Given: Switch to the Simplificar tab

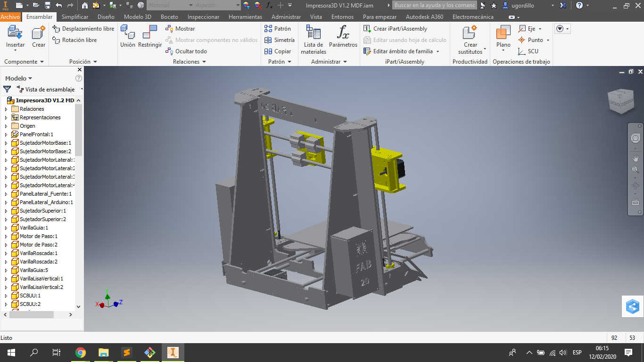Looking at the screenshot, I should [x=75, y=16].
